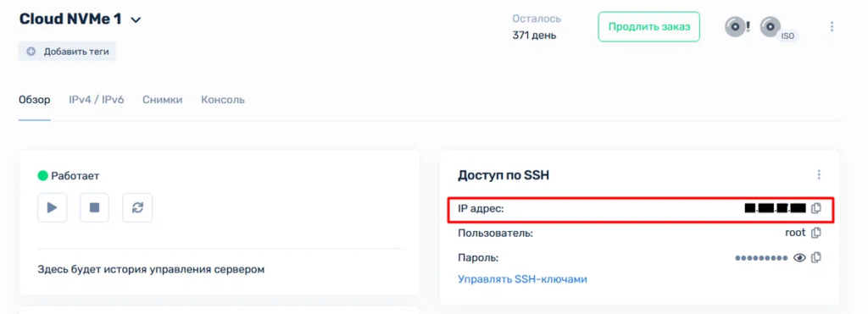Stop the server with the square icon
The image size is (868, 314).
click(x=95, y=208)
